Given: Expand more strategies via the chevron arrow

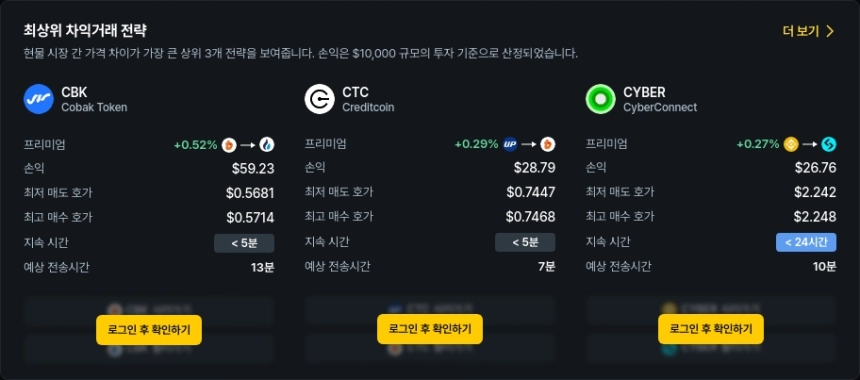Looking at the screenshot, I should (830, 31).
